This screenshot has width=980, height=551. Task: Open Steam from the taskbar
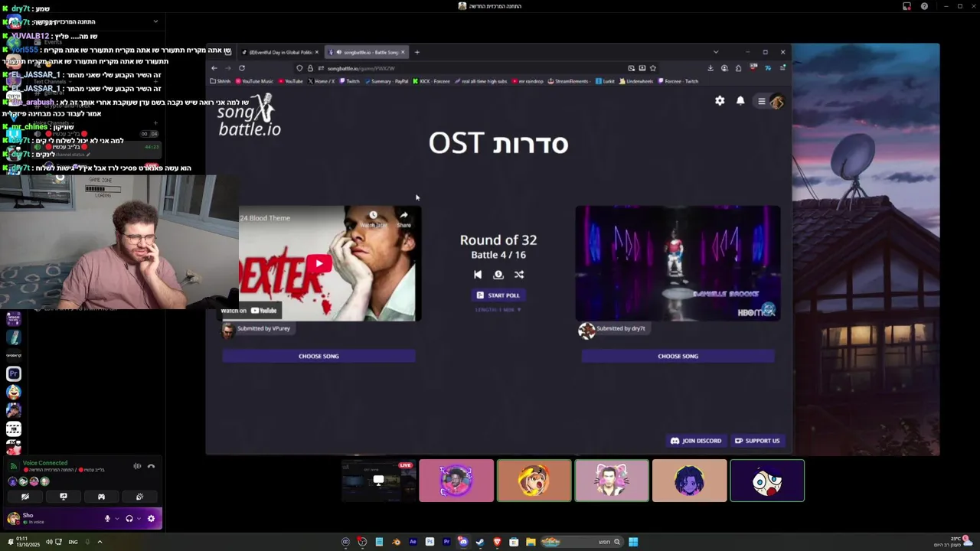[480, 542]
